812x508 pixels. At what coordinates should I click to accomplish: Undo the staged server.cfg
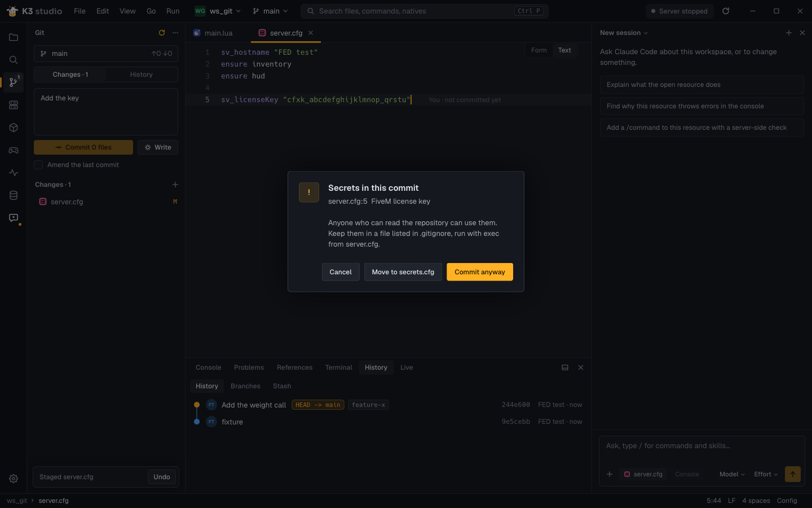(x=162, y=477)
